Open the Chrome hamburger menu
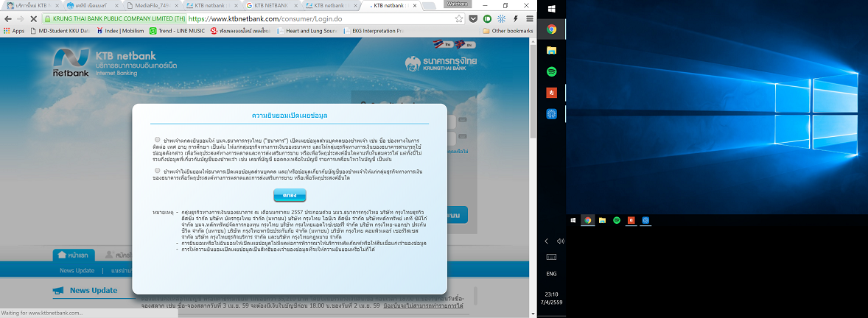This screenshot has width=868, height=318. 530,18
